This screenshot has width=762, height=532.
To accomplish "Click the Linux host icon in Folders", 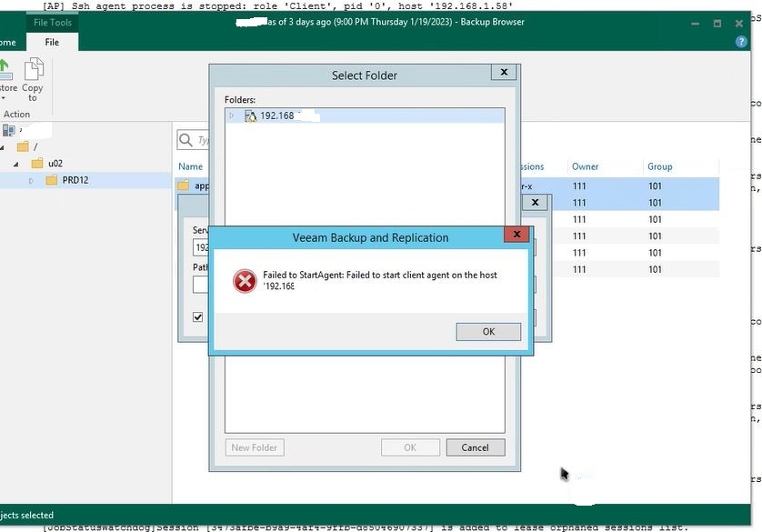I will tap(250, 116).
